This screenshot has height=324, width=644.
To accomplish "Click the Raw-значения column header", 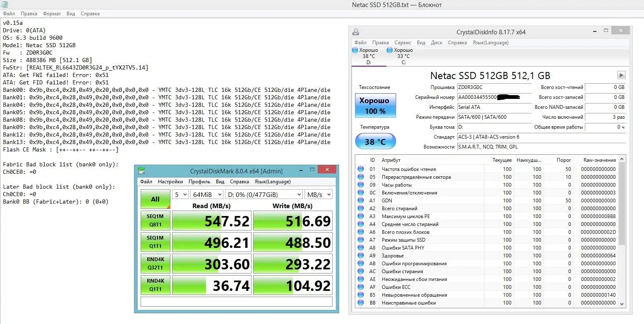I will [599, 160].
